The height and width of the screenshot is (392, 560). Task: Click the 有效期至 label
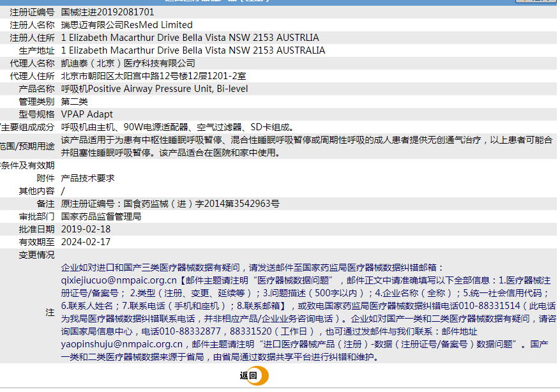tap(36, 242)
